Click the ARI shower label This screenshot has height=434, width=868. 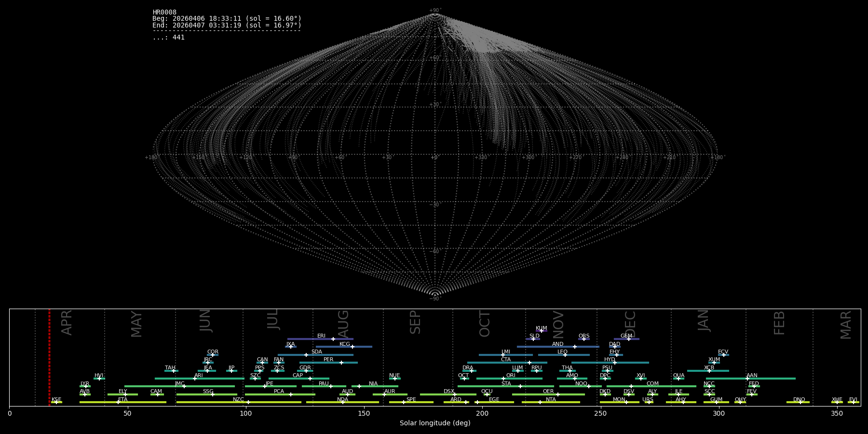point(199,376)
